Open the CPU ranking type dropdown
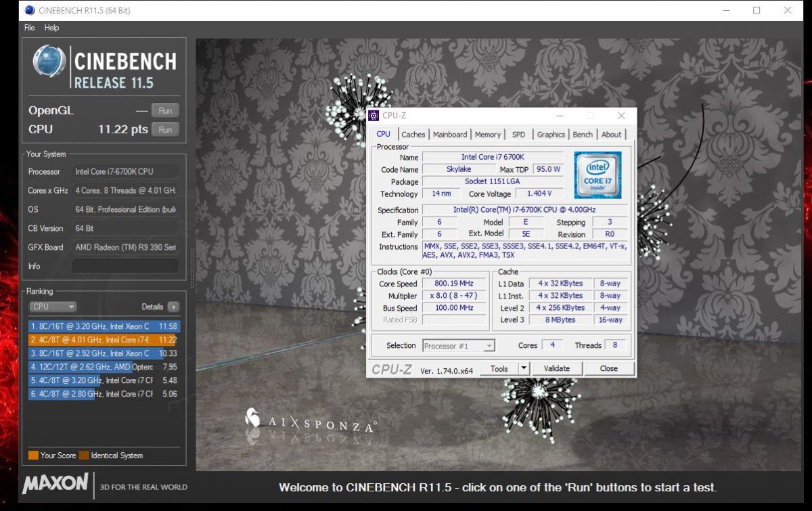The width and height of the screenshot is (812, 511). pos(53,307)
